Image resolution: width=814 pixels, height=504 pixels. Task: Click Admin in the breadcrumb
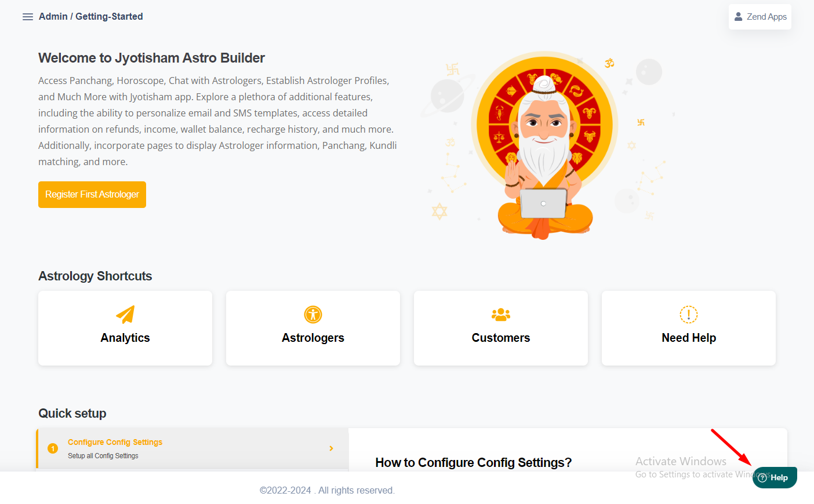pos(53,16)
